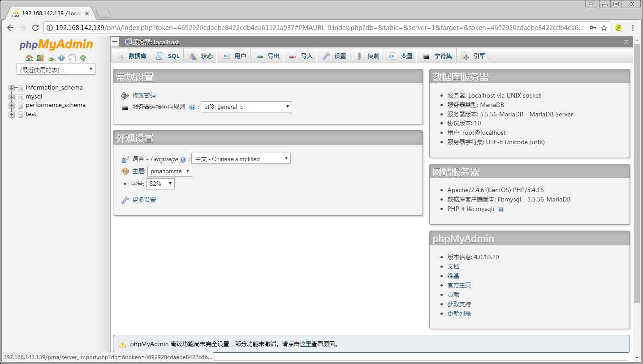Open Chrome's three-dot menu
This screenshot has width=643, height=364.
pyautogui.click(x=633, y=28)
